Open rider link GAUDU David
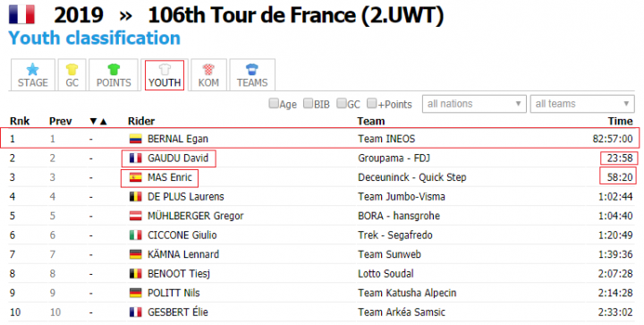This screenshot has width=644, height=325. coord(178,158)
